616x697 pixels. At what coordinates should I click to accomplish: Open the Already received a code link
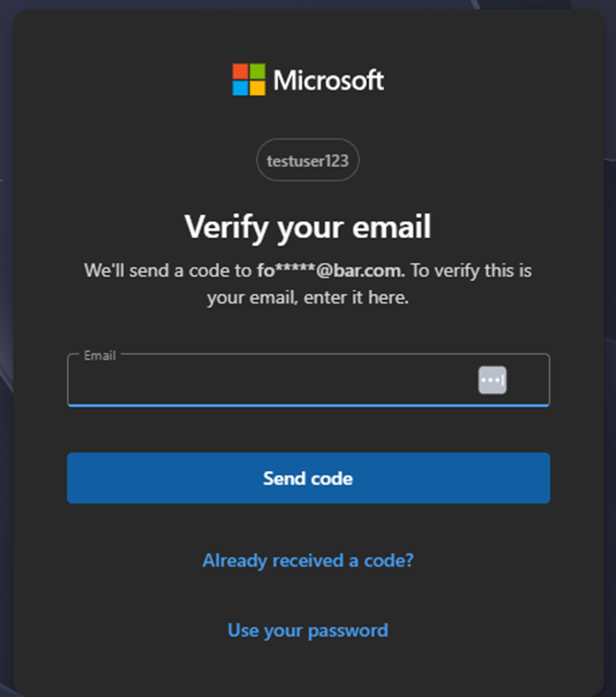tap(308, 560)
